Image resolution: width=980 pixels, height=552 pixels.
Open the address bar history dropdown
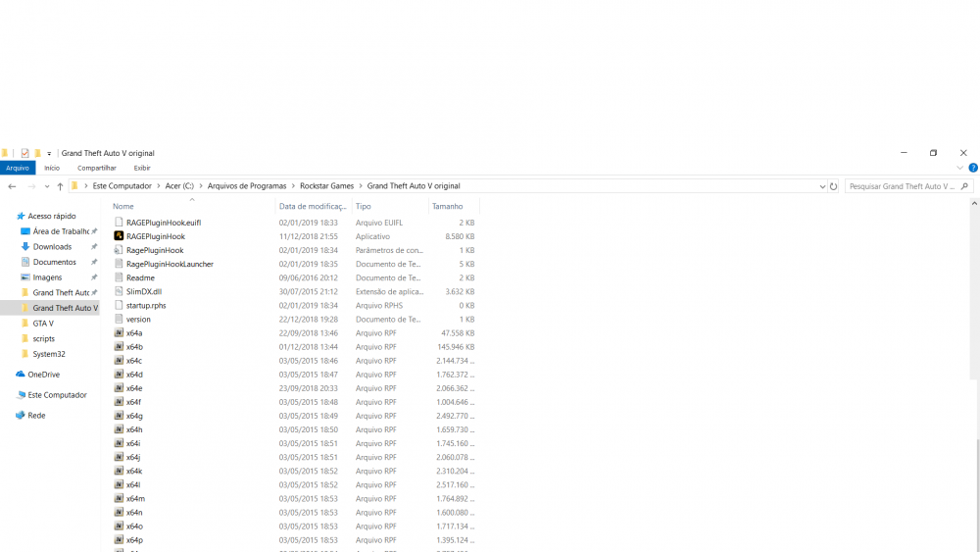point(822,186)
